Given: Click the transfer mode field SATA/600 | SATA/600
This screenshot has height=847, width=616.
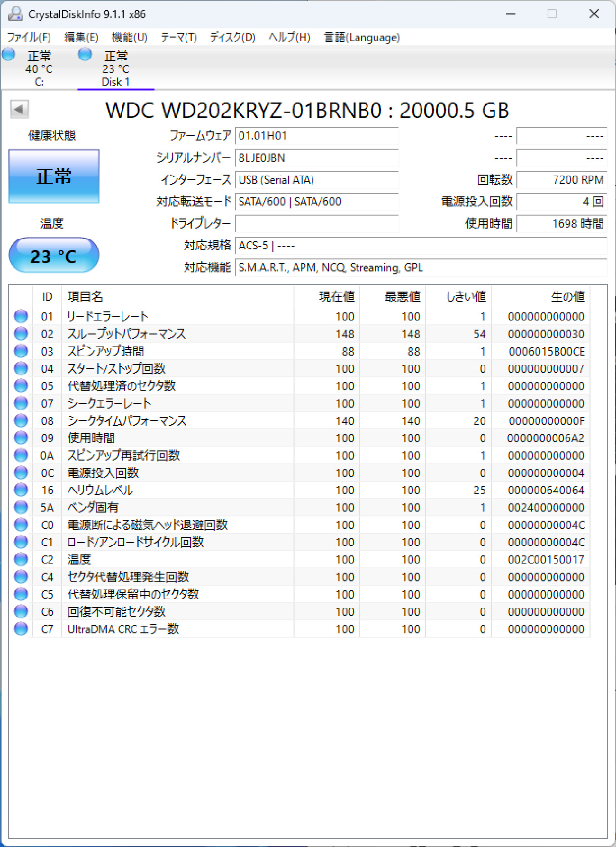Looking at the screenshot, I should click(317, 202).
